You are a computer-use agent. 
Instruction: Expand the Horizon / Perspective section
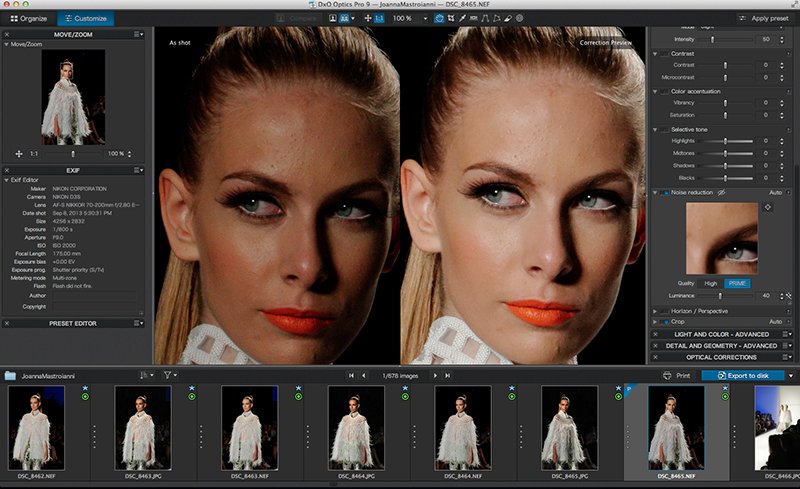tap(655, 311)
